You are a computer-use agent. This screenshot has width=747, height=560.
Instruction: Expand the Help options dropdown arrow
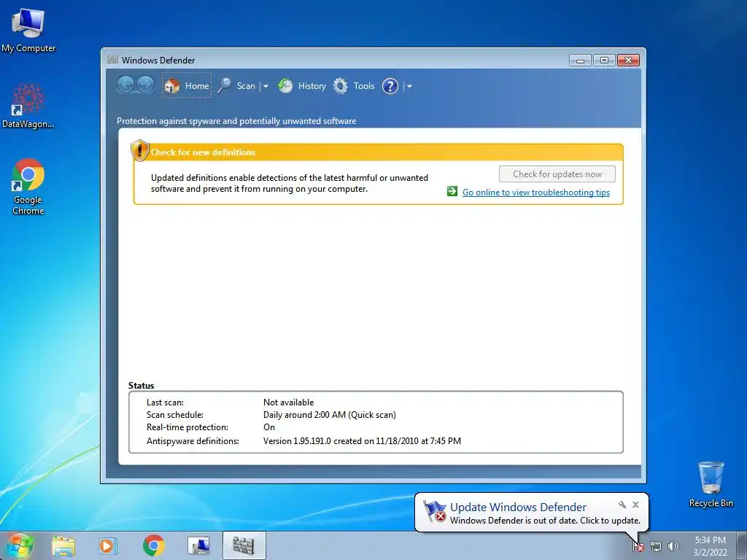tap(409, 86)
